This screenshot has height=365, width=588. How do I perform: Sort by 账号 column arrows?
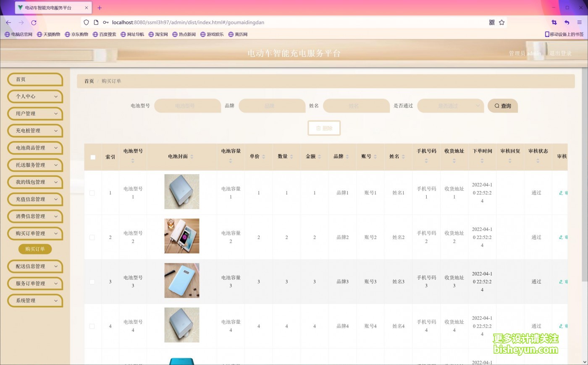tap(375, 157)
